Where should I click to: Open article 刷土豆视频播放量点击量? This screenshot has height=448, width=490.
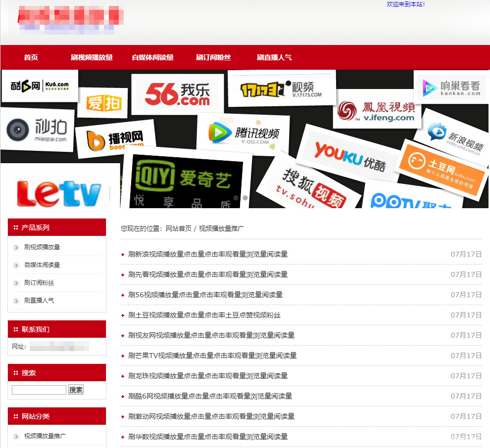[x=204, y=315]
